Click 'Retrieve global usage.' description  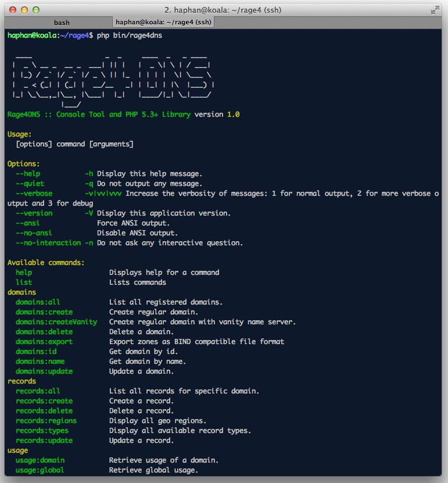point(153,470)
